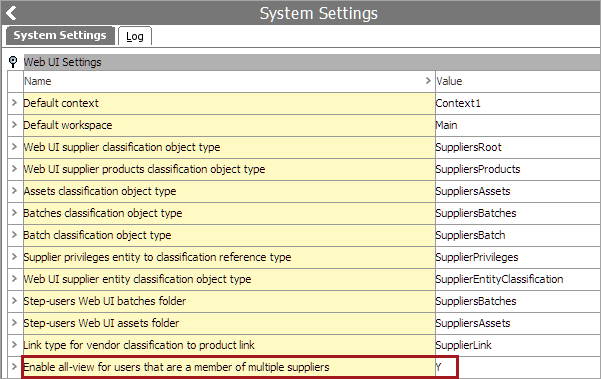Expand the Assets classification object type row
This screenshot has height=379, width=601.
click(x=15, y=190)
